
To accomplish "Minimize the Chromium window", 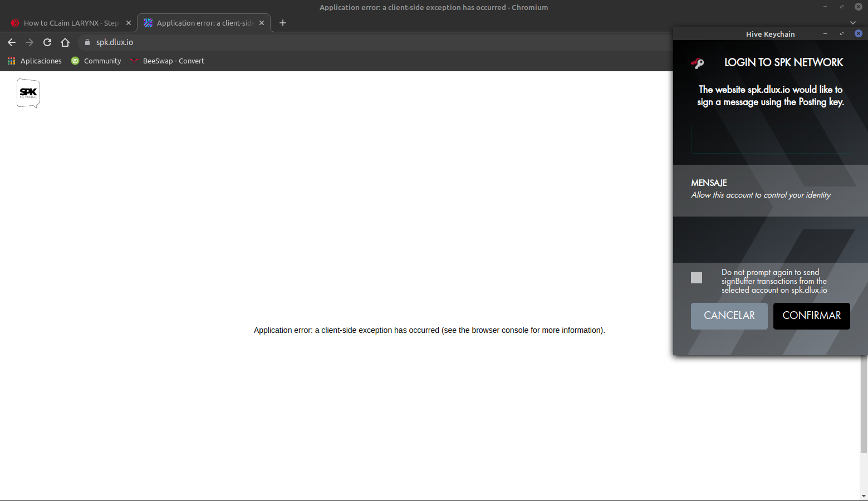I will point(825,7).
